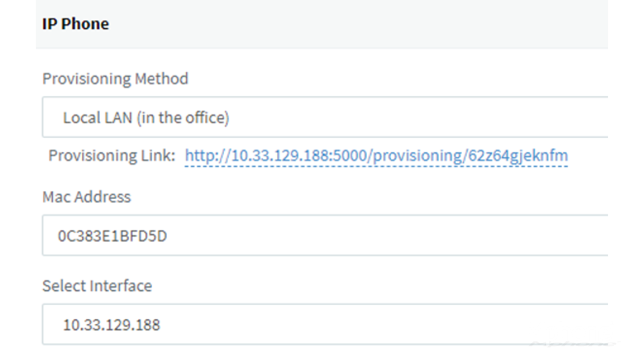Open the provisioning URL link
644x362 pixels.
click(376, 156)
